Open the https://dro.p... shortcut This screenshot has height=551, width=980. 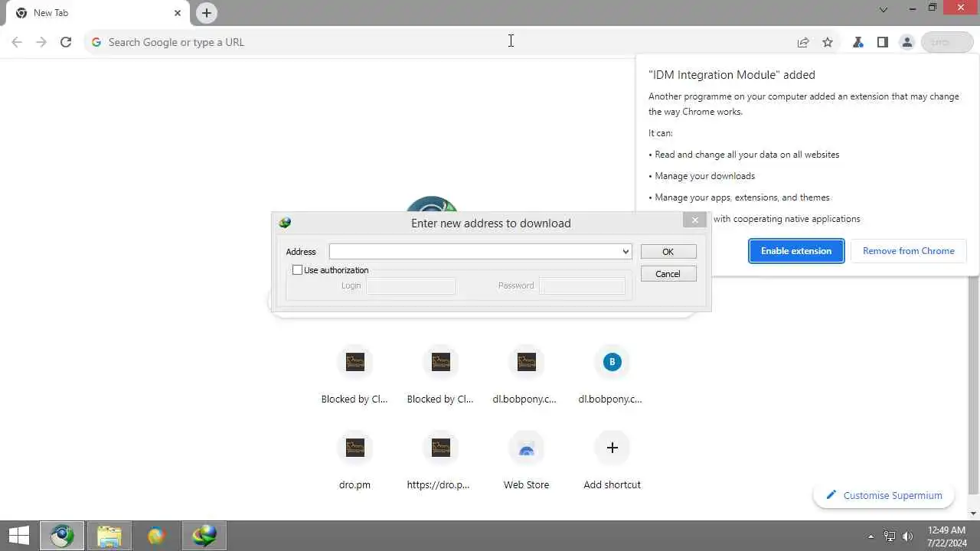[x=440, y=461]
